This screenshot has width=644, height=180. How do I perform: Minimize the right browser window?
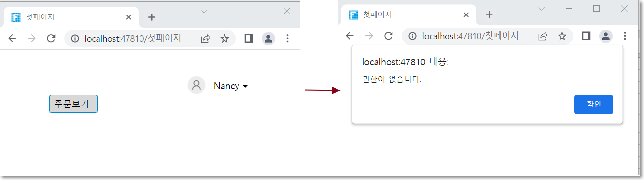569,9
